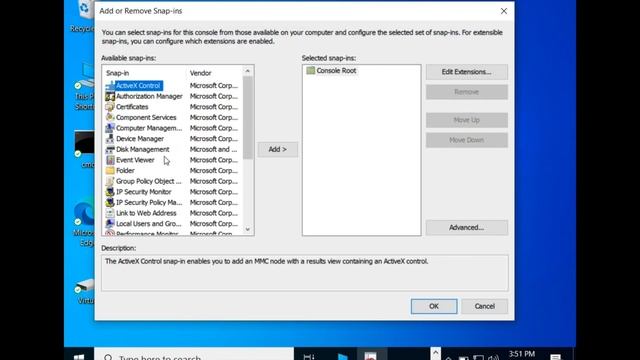
Task: Select the Event Viewer snap-in icon
Action: click(x=110, y=160)
